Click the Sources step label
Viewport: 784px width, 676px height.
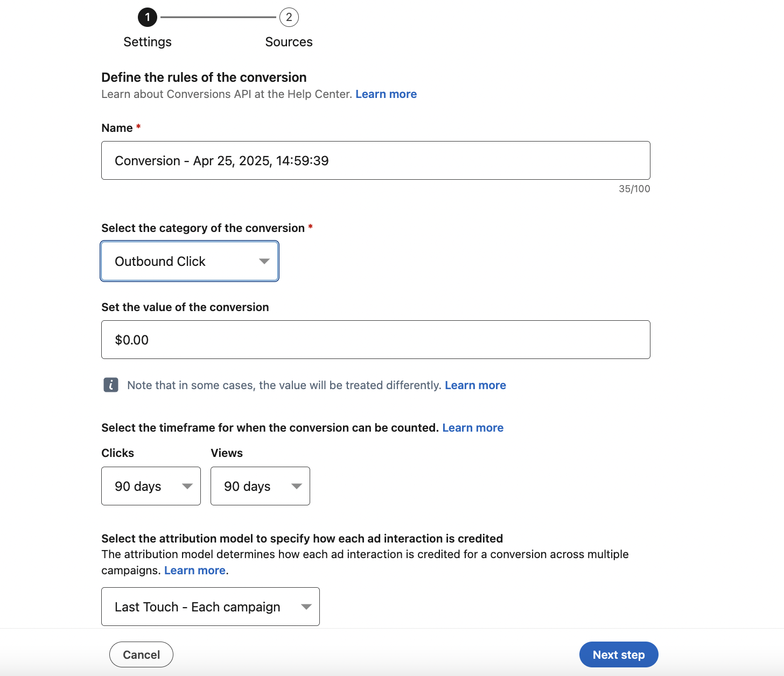point(289,42)
